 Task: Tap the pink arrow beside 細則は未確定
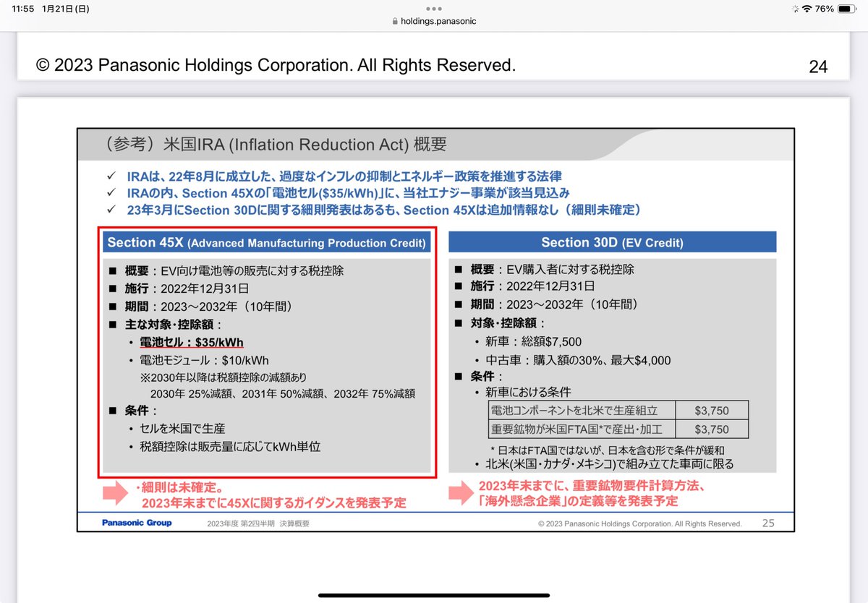click(x=114, y=495)
